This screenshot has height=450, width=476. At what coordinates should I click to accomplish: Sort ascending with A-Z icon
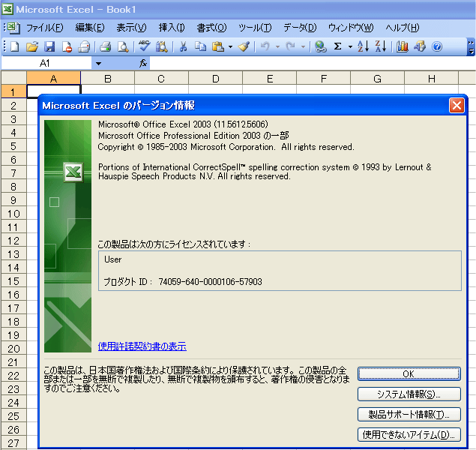click(x=363, y=46)
